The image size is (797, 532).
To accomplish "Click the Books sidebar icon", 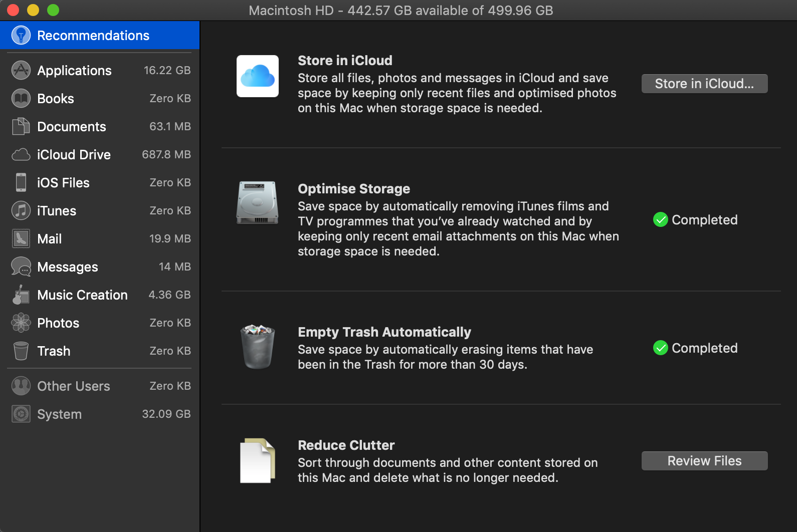I will coord(21,98).
